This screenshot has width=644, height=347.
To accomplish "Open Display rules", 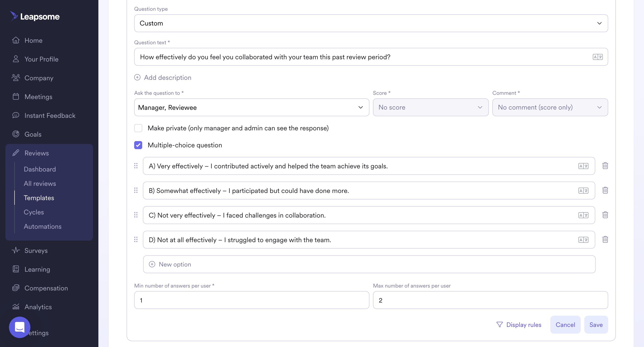I will tap(519, 324).
